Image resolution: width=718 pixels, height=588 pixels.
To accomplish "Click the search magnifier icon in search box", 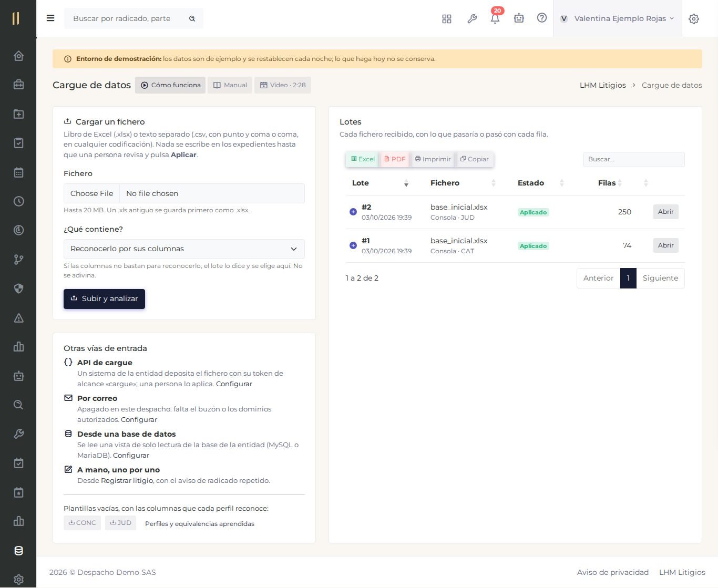I will (192, 18).
